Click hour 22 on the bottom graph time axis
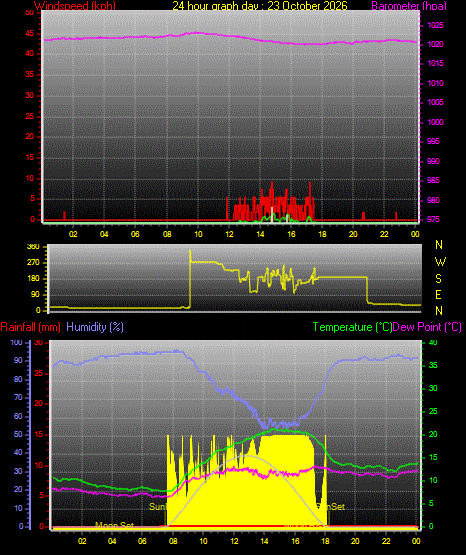 tap(386, 541)
